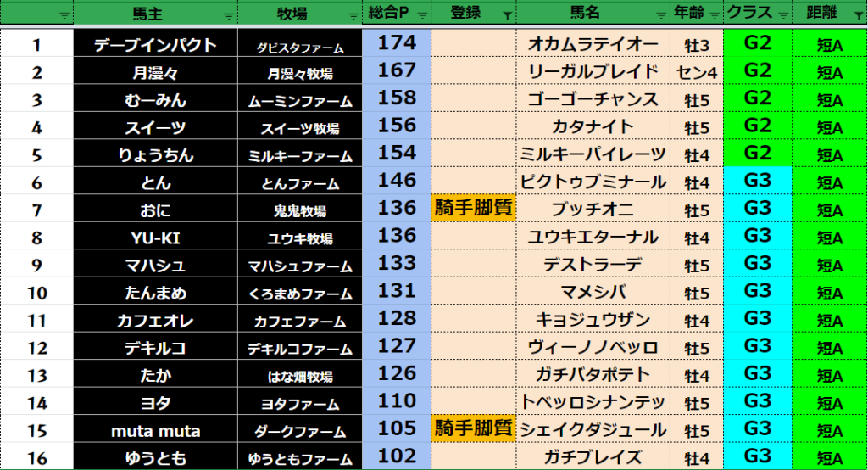Click the age cell セン4
The width and height of the screenshot is (868, 470).
696,72
